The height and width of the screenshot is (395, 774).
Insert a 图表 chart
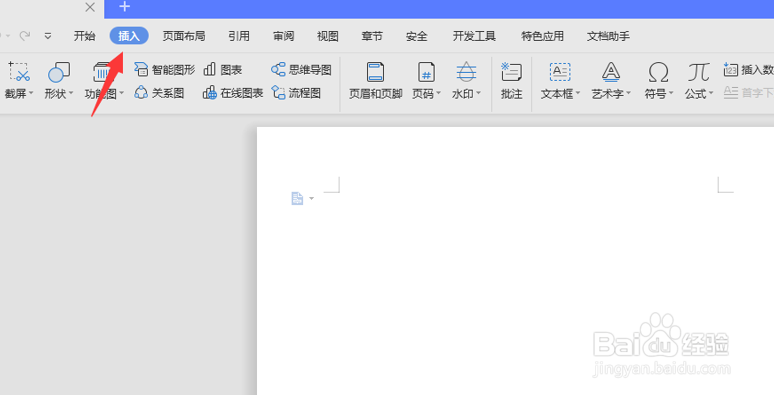(223, 70)
